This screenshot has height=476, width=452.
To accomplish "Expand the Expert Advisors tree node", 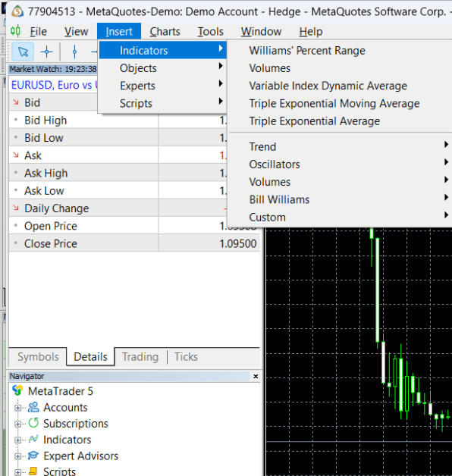I will (18, 456).
